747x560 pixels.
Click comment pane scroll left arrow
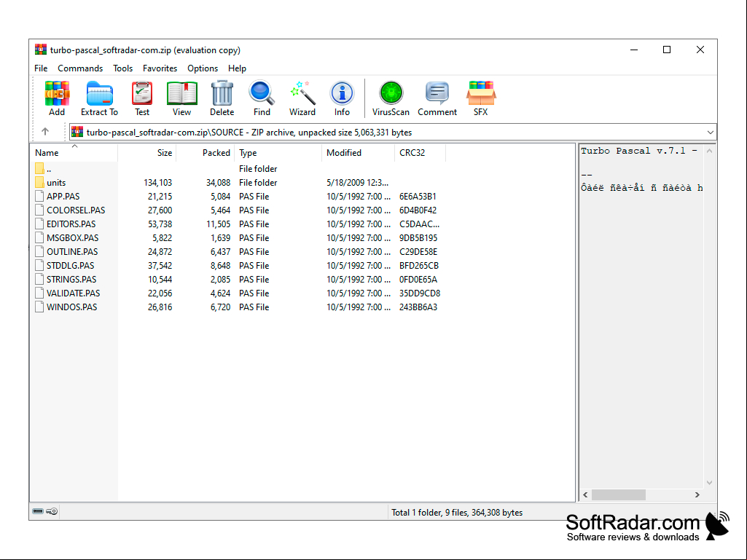click(x=585, y=494)
